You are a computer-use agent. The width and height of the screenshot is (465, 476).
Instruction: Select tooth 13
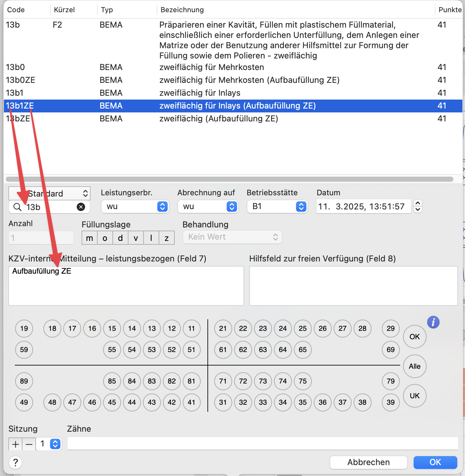pos(152,328)
